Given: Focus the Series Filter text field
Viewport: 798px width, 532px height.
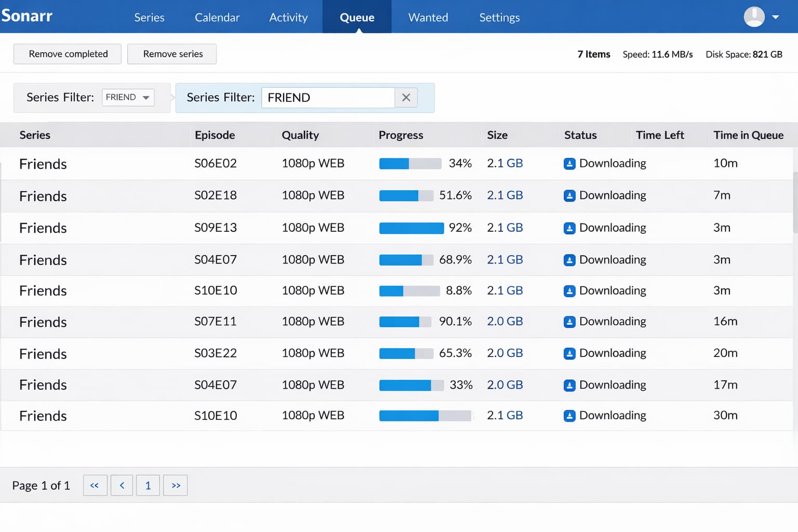Looking at the screenshot, I should [x=327, y=98].
